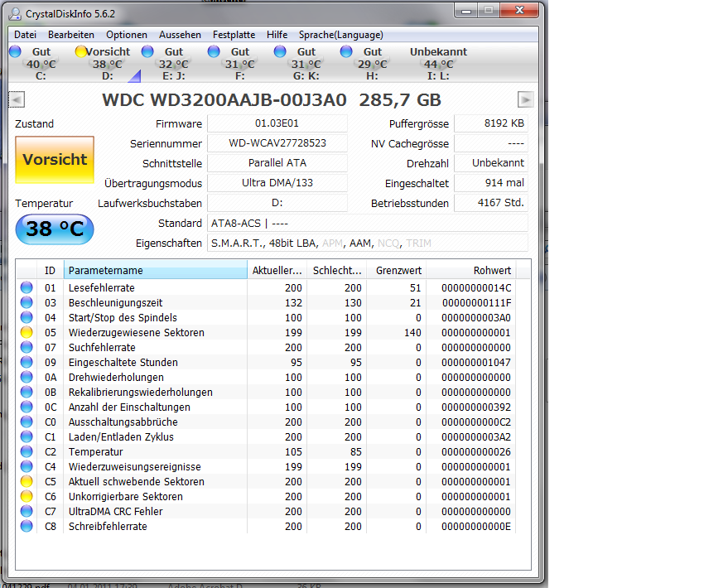Open the Hilfe menu
The height and width of the screenshot is (588, 704).
[277, 35]
